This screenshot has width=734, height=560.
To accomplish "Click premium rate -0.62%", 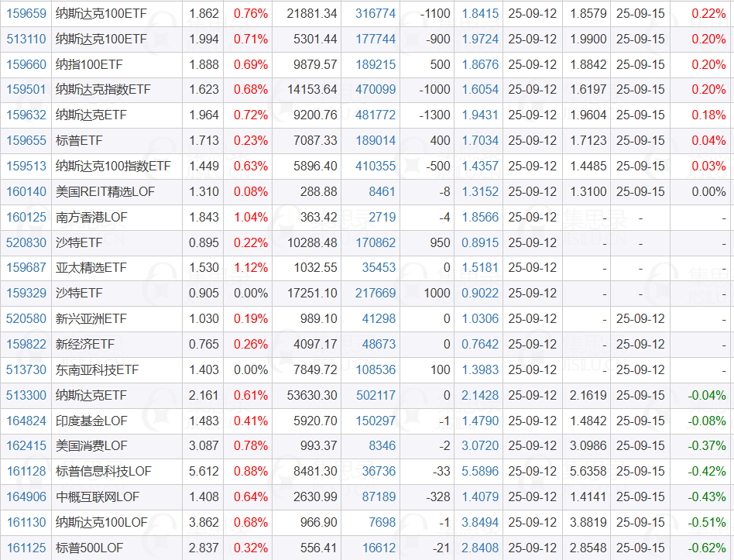I will pyautogui.click(x=707, y=548).
